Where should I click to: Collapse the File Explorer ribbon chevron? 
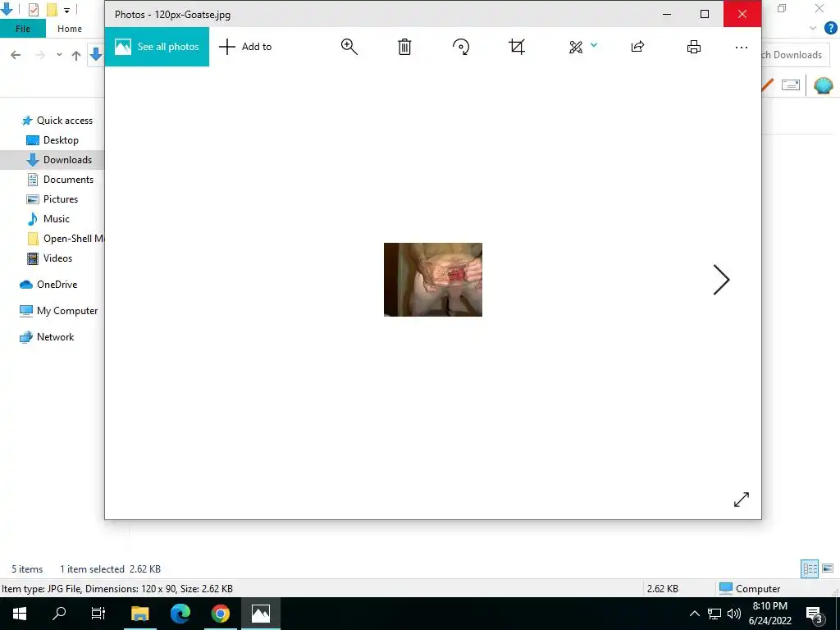pyautogui.click(x=813, y=29)
